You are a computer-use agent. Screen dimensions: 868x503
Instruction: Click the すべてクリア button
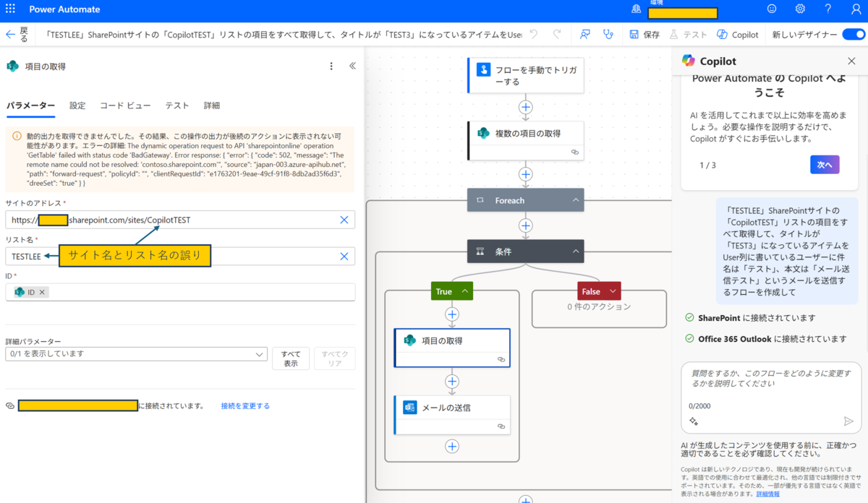(335, 358)
